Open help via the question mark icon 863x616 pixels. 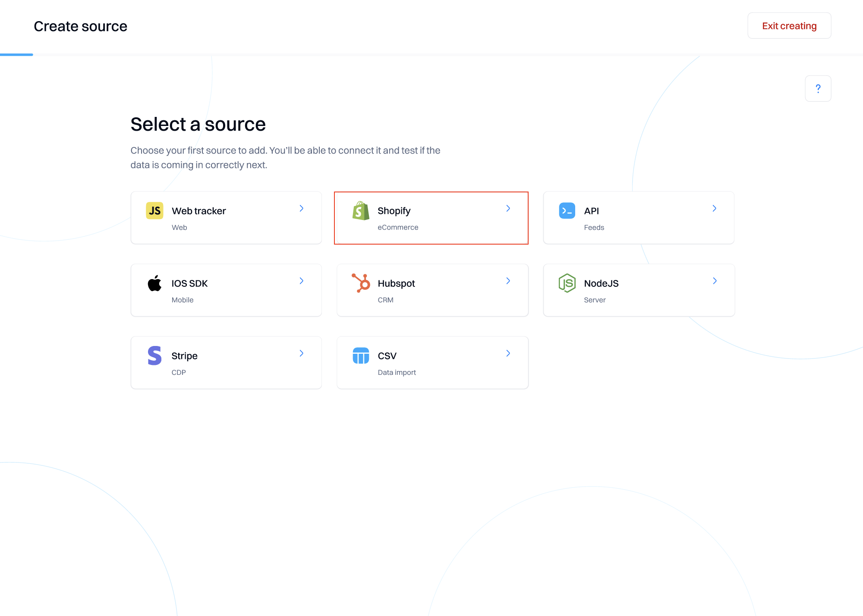tap(818, 88)
